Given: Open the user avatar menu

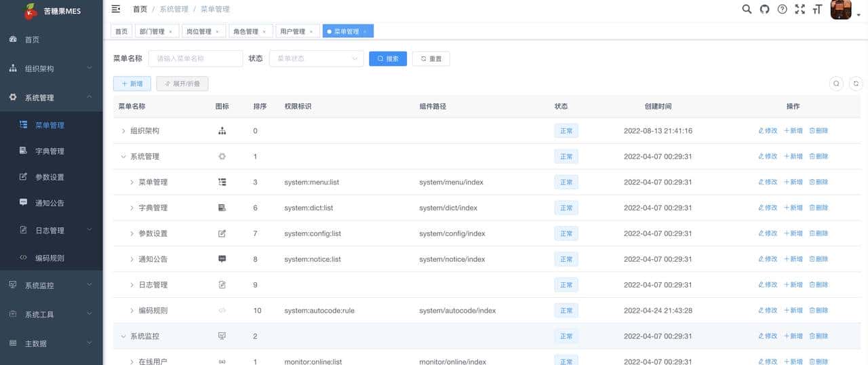Looking at the screenshot, I should coord(841,9).
